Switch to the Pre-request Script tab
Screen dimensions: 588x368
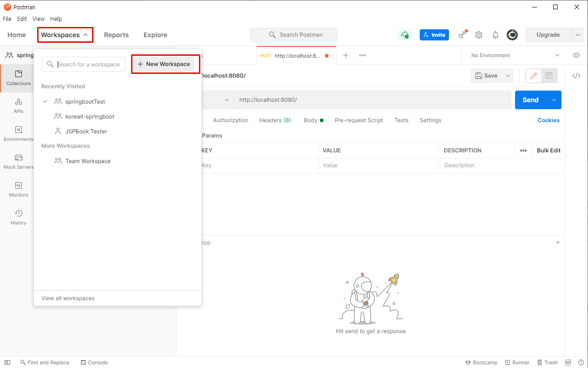pos(359,120)
